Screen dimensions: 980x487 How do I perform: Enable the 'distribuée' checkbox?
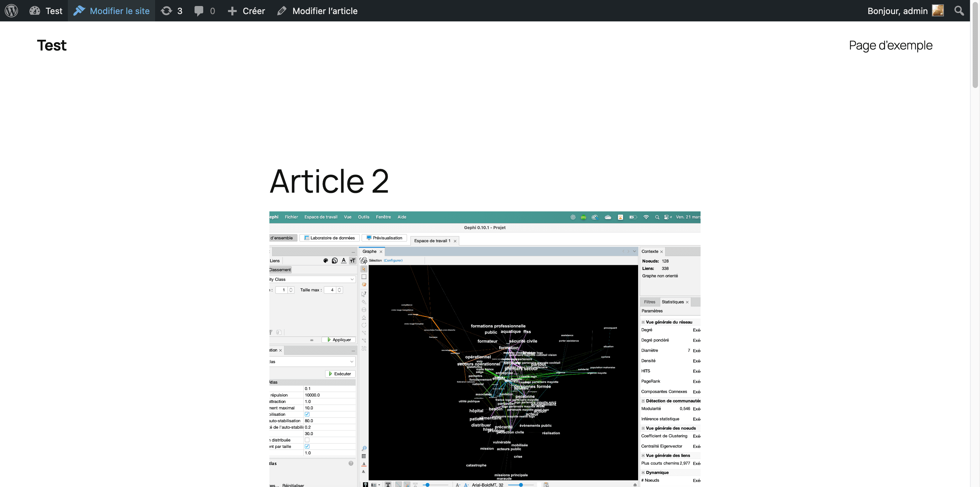point(307,440)
